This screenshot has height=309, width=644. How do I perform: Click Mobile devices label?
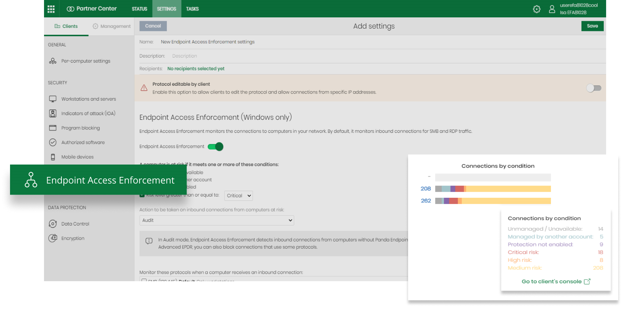point(77,157)
